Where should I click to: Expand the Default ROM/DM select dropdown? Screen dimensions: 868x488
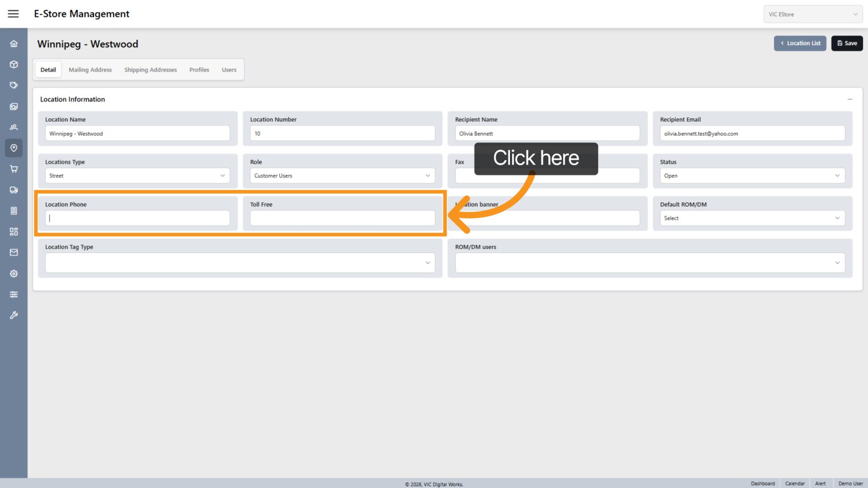[x=752, y=218]
